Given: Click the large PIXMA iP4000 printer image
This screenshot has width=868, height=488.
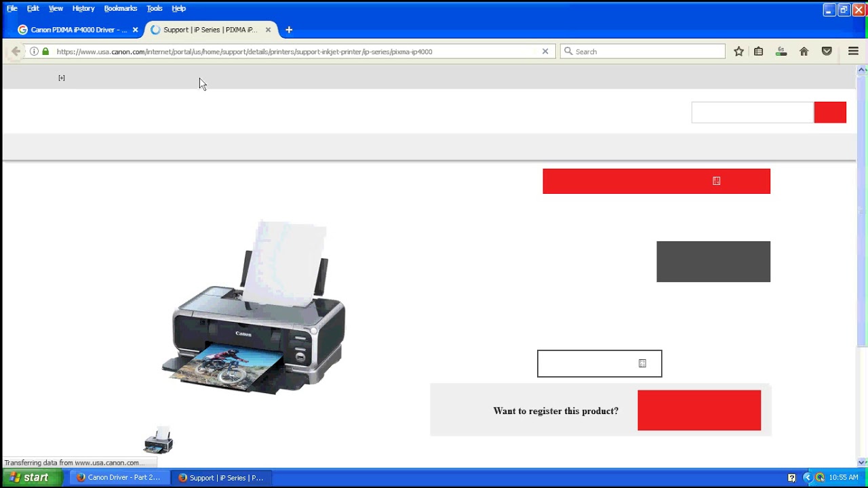Looking at the screenshot, I should pos(254,307).
